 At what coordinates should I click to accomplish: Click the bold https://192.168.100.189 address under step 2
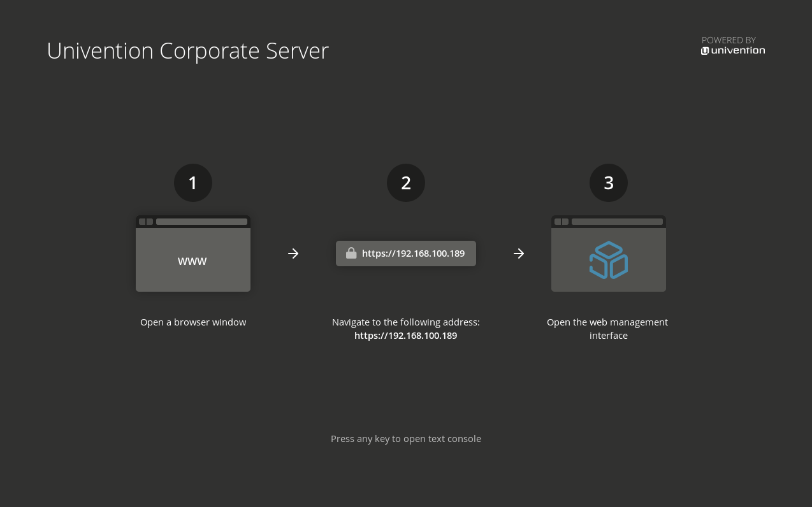[x=406, y=336]
